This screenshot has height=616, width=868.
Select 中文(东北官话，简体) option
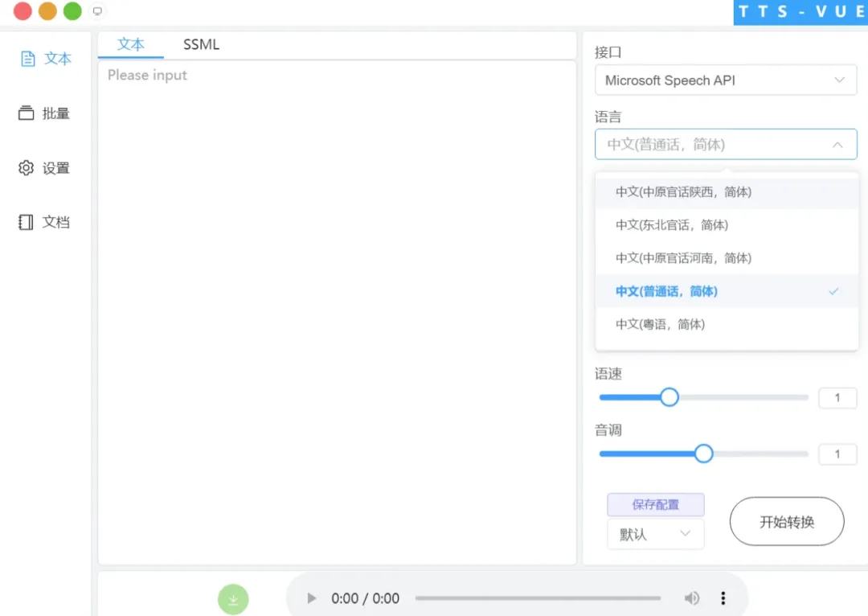click(x=727, y=225)
